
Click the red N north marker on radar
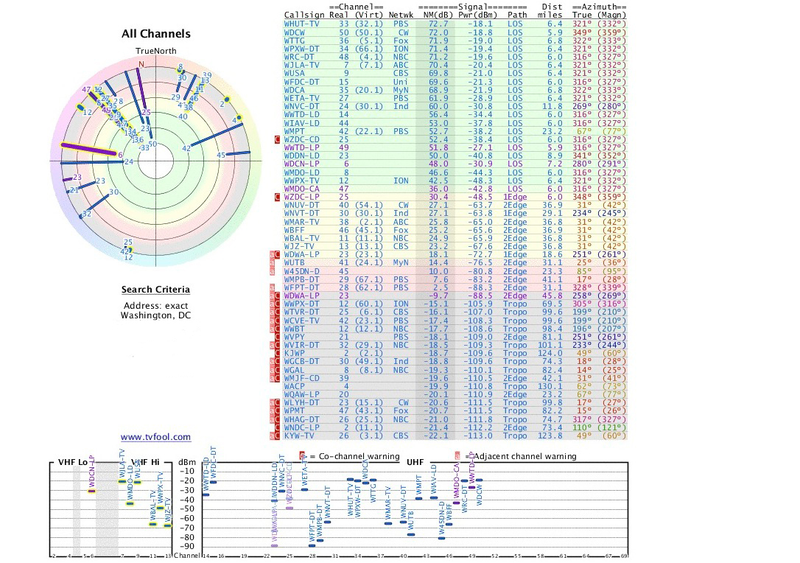point(141,64)
